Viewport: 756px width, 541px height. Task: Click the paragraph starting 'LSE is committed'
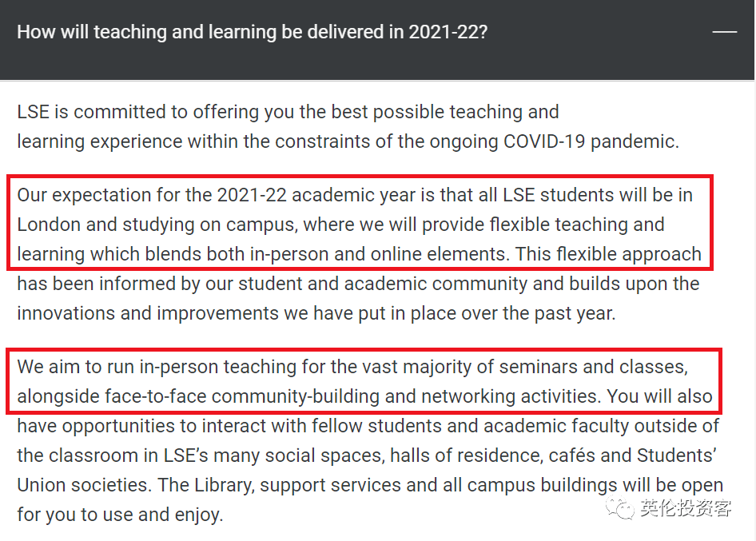(x=348, y=127)
